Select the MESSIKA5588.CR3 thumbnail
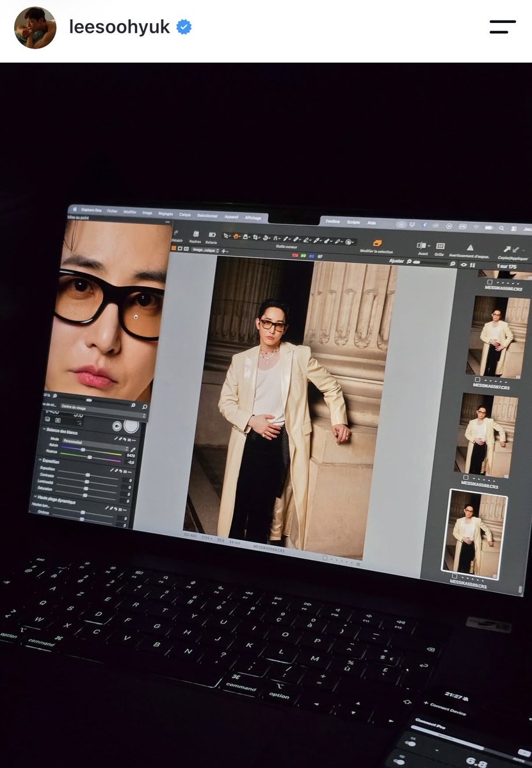 tap(486, 435)
